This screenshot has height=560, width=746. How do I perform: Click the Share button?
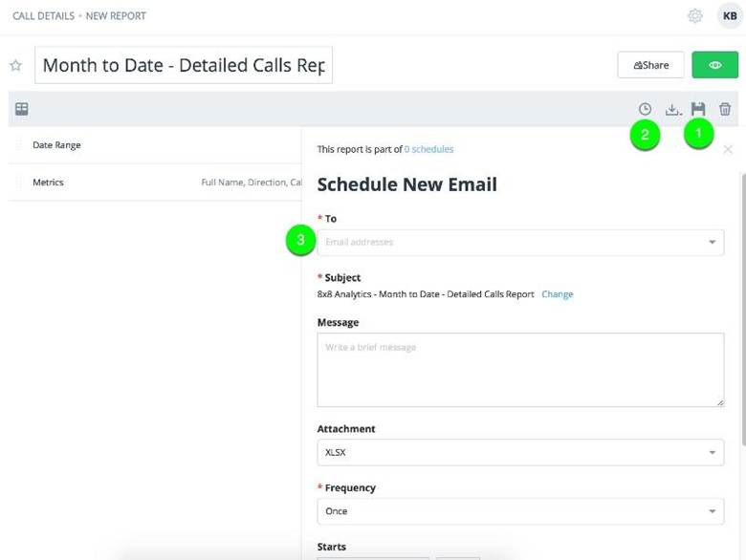pyautogui.click(x=650, y=65)
